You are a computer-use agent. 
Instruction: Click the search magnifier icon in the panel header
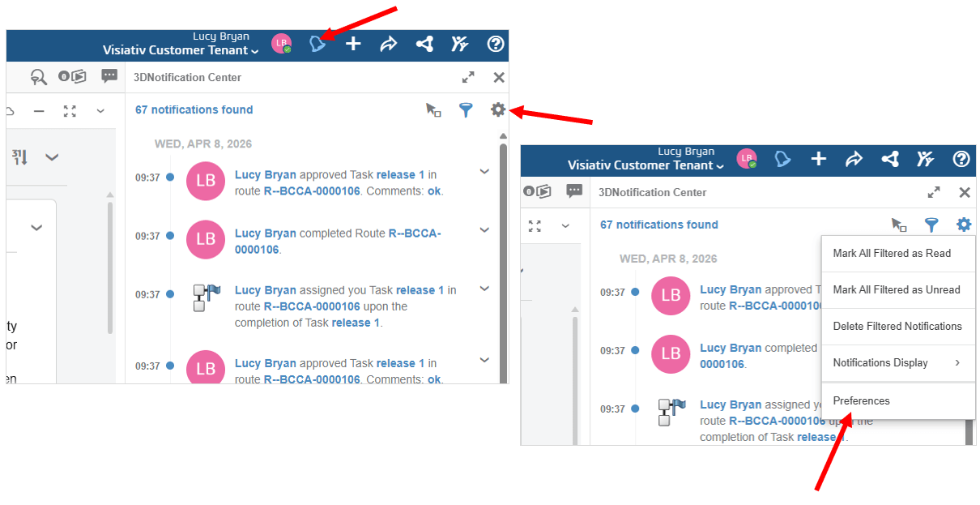(x=39, y=76)
